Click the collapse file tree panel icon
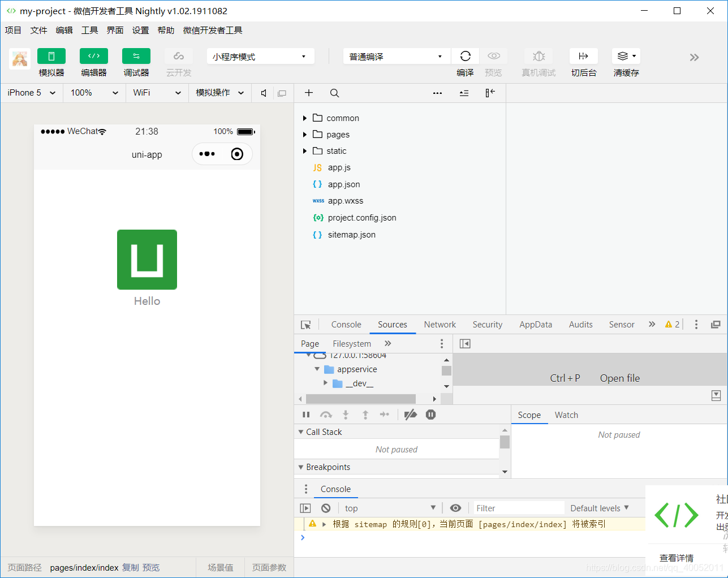This screenshot has height=578, width=728. click(490, 93)
